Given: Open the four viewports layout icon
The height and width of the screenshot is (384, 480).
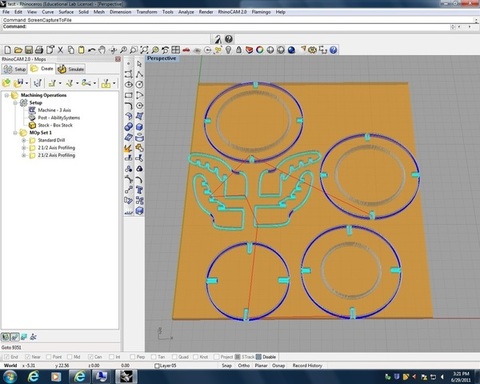Looking at the screenshot, I should (x=176, y=50).
